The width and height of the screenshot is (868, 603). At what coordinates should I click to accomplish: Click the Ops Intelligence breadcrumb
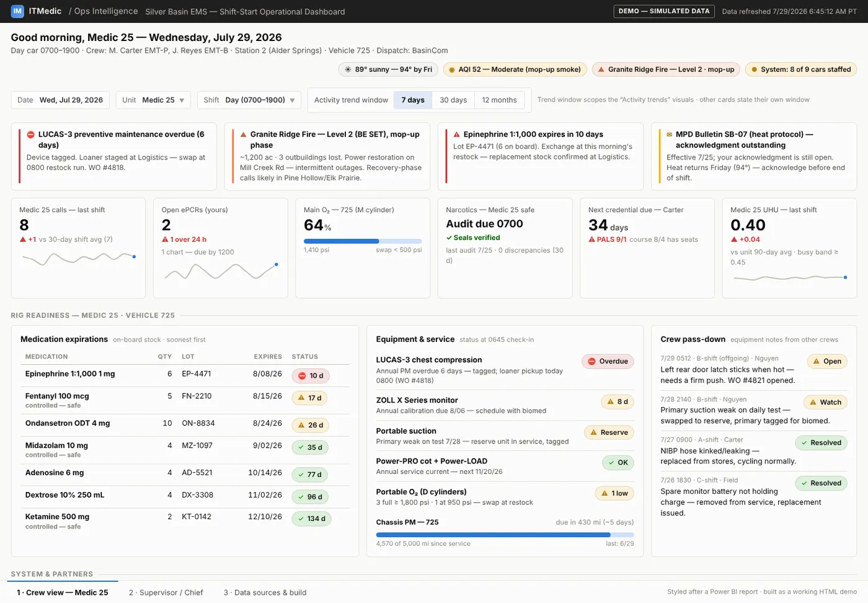tap(106, 11)
